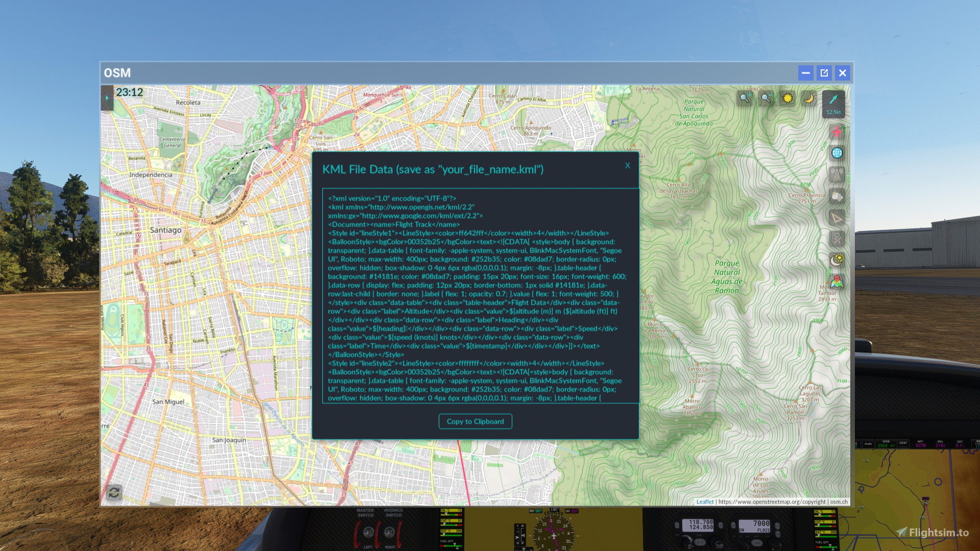Select the aircraft tracking icon on the sidebar
The height and width of the screenshot is (551, 980).
(836, 131)
